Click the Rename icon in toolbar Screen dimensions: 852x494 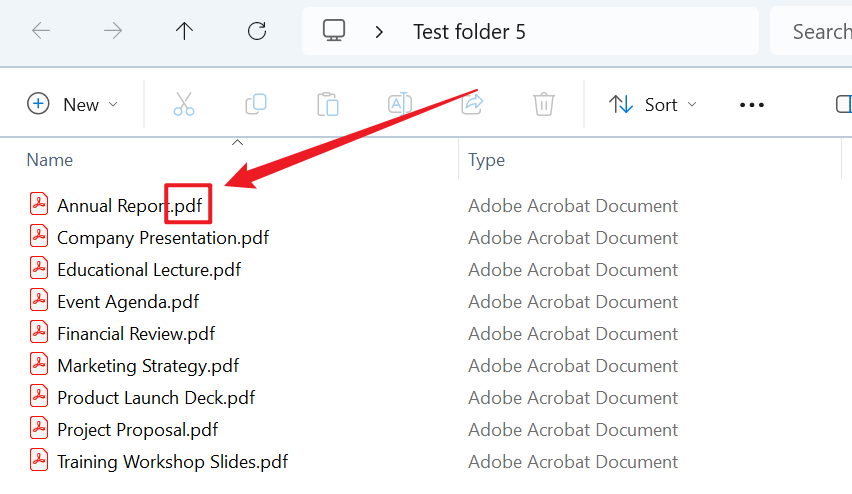400,104
